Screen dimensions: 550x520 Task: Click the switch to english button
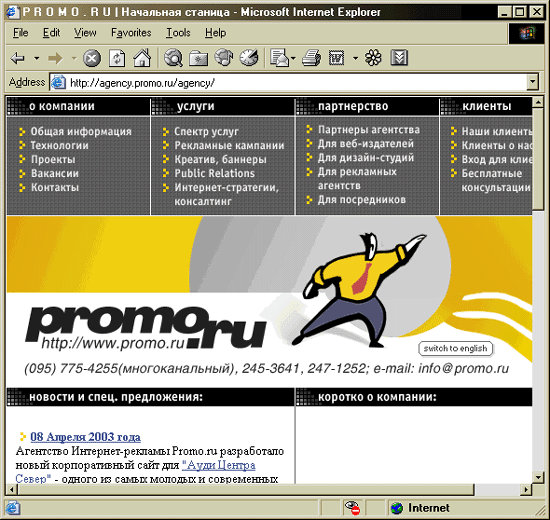pyautogui.click(x=456, y=348)
